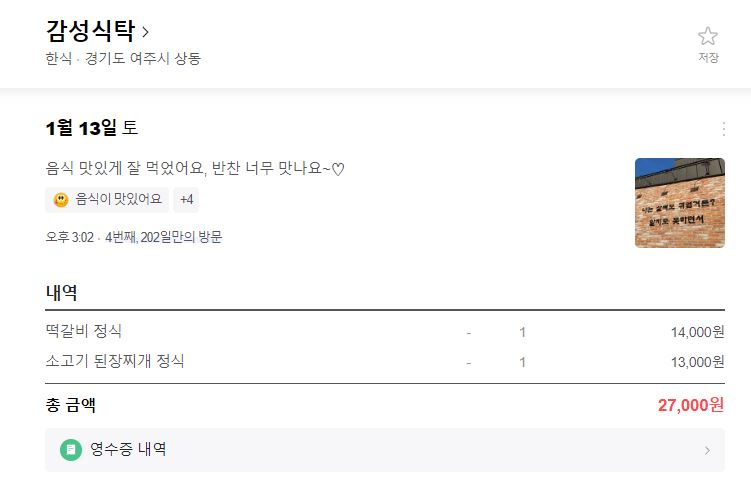Click the 한식 · 경기도 여주시 상동 address line
The width and height of the screenshot is (751, 489).
(123, 59)
